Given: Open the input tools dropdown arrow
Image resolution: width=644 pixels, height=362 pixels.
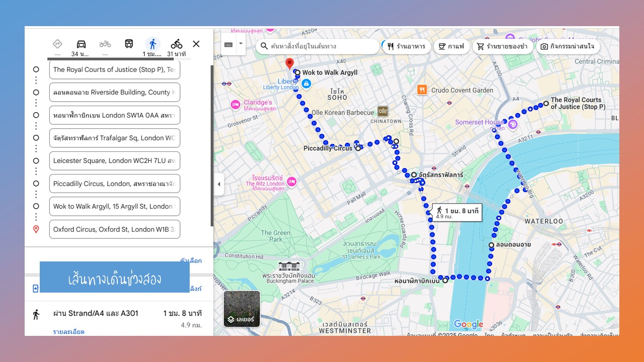Looking at the screenshot, I should coord(240,44).
